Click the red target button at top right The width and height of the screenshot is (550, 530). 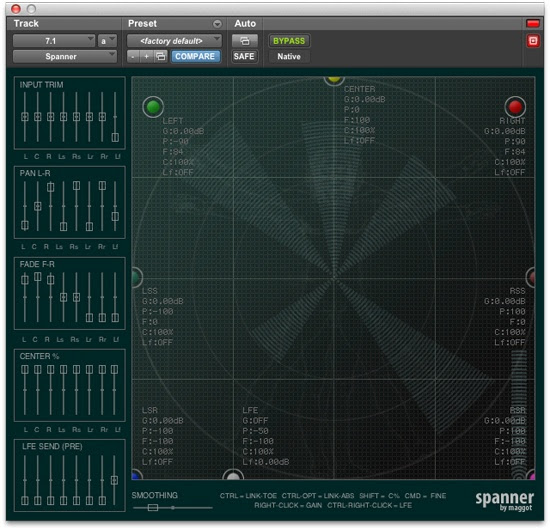(x=533, y=41)
